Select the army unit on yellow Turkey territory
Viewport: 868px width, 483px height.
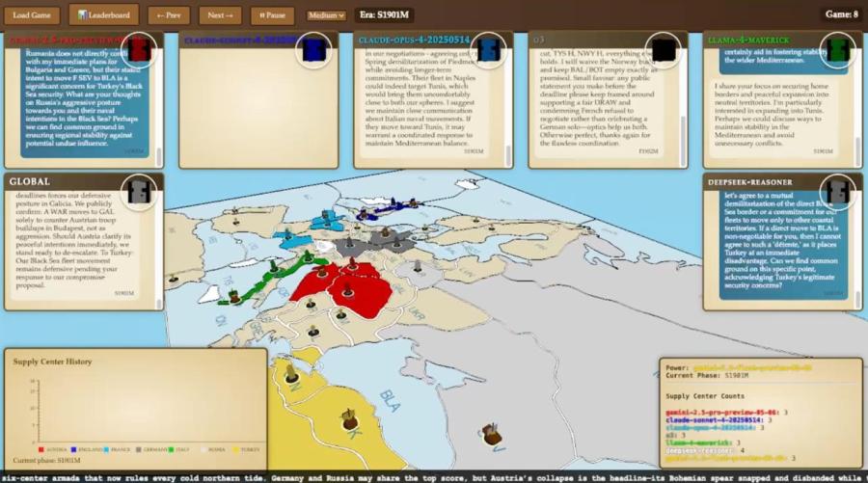pos(349,418)
